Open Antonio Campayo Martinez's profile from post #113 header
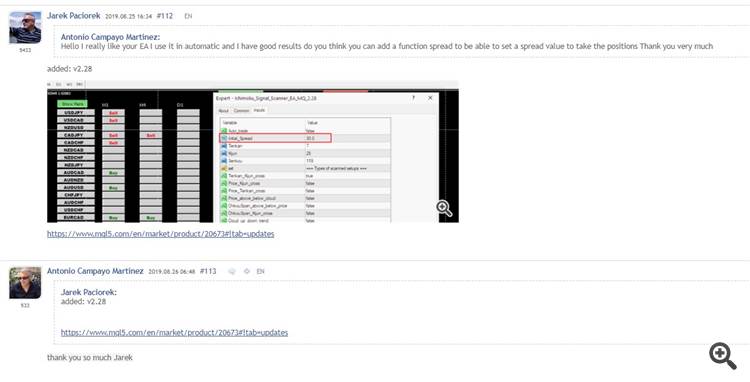Screen dimensions: 750x382 click(x=95, y=271)
